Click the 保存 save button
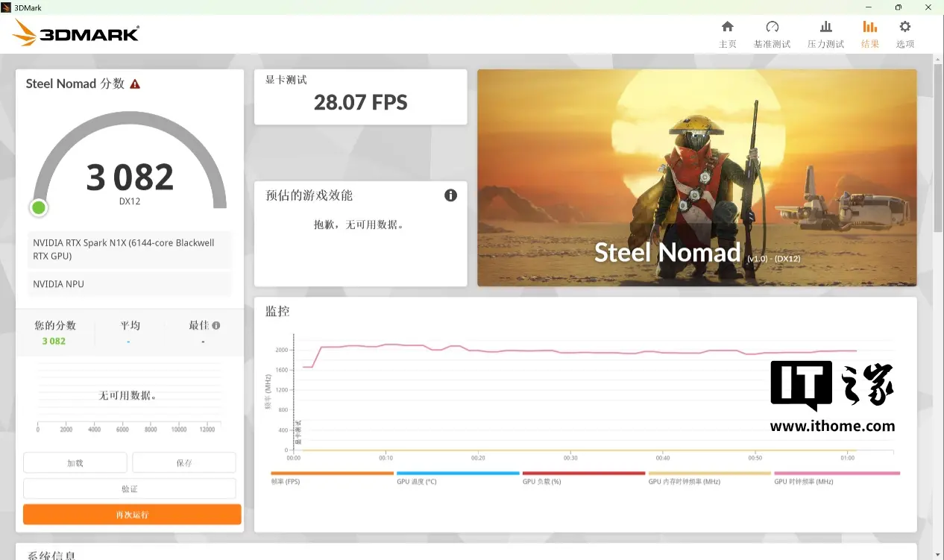 [x=184, y=463]
